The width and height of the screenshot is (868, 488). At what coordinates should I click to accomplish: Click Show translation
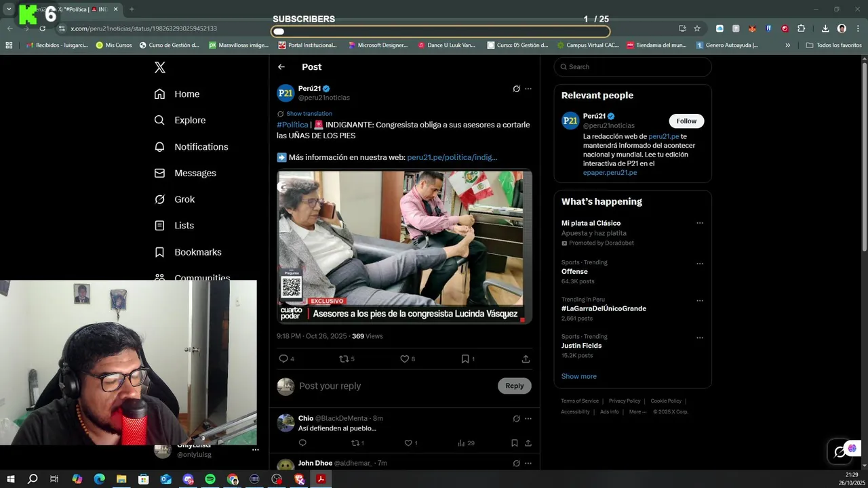click(x=309, y=114)
